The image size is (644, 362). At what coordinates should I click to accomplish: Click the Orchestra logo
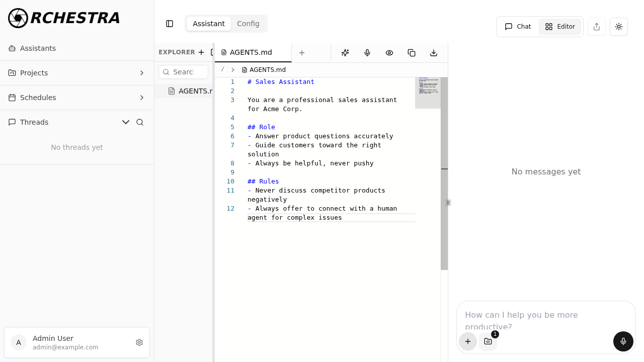point(64,18)
